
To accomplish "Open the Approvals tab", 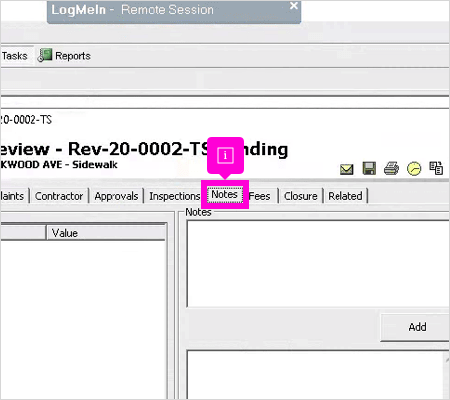I will tap(116, 196).
